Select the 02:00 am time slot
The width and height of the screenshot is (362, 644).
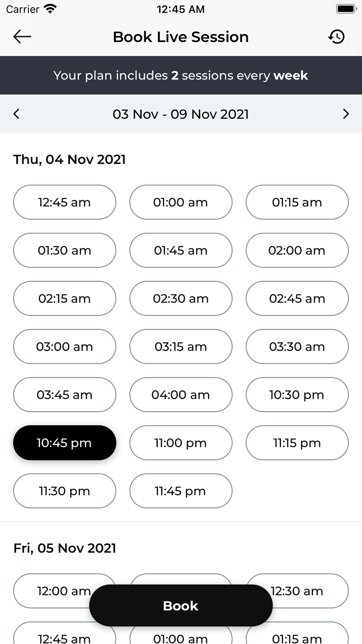coord(297,250)
